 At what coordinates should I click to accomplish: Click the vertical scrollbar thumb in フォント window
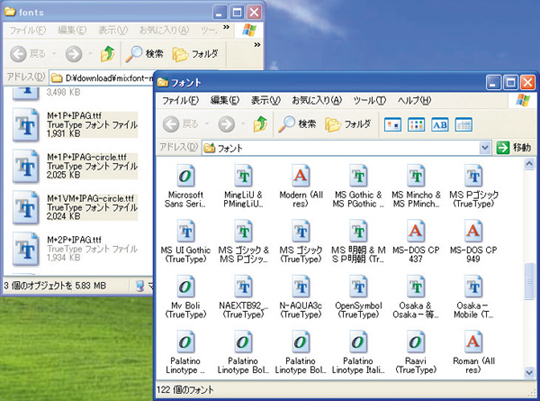point(529,281)
